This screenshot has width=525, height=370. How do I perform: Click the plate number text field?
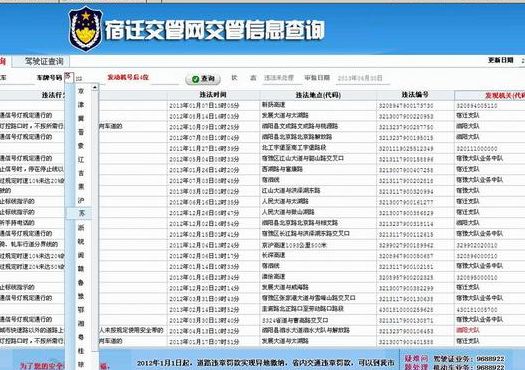tap(89, 78)
